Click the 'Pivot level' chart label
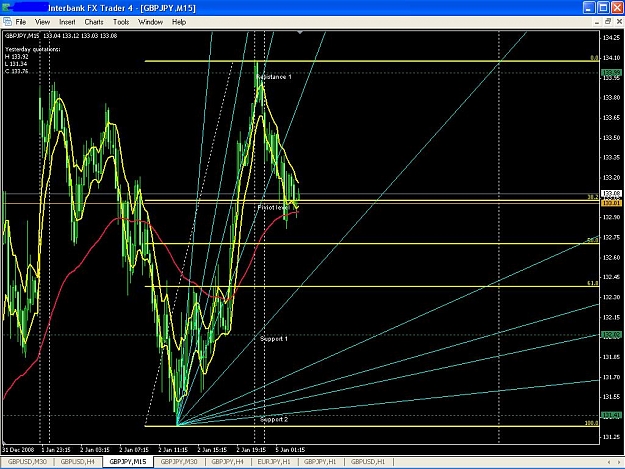The image size is (625, 469). click(273, 208)
